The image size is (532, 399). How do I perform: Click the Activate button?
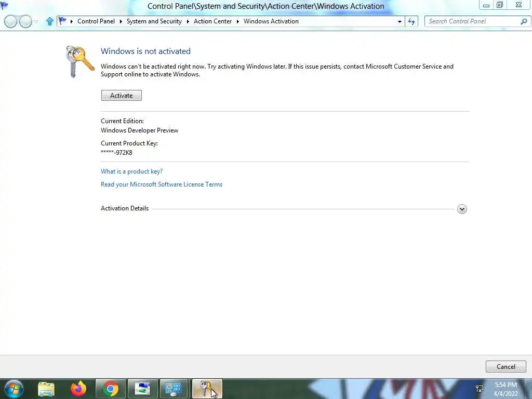coord(121,96)
